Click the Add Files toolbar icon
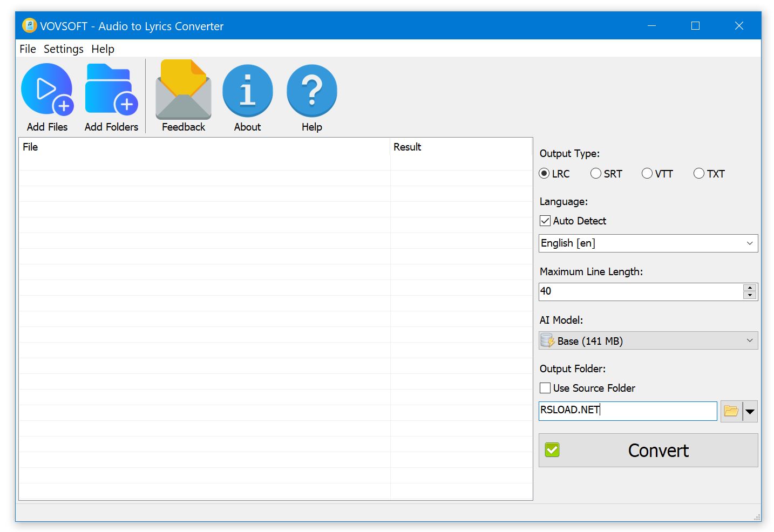 click(47, 90)
